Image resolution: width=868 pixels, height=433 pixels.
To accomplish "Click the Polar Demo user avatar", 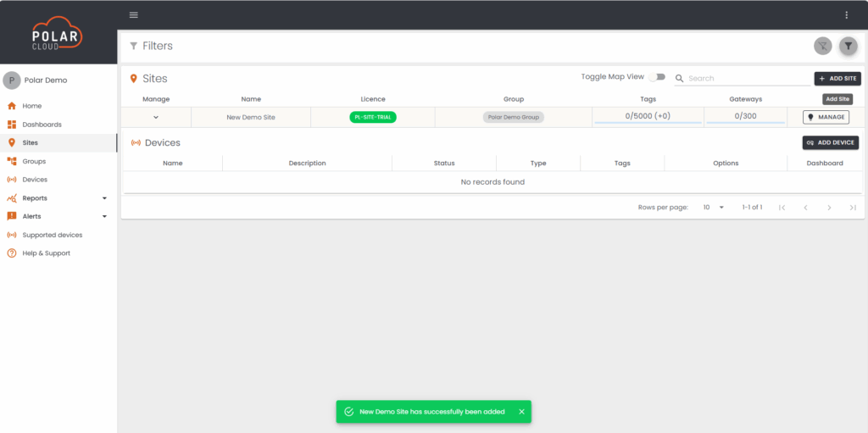I will click(x=12, y=80).
